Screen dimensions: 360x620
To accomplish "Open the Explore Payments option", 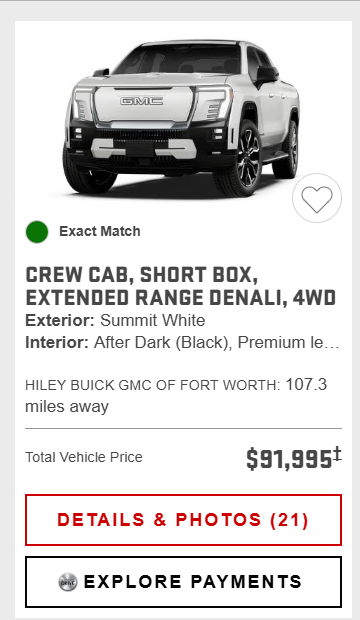I will coord(183,582).
